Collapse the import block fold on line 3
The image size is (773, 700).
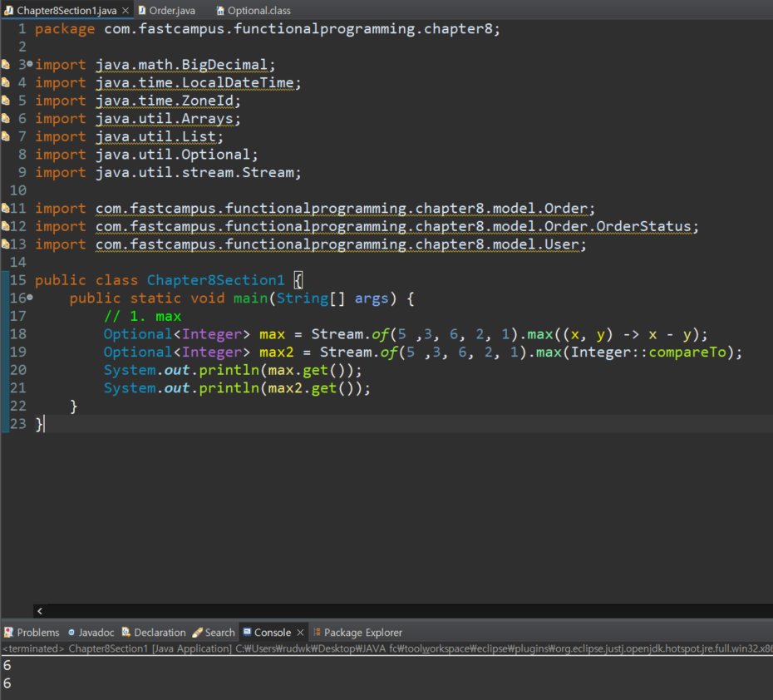pyautogui.click(x=30, y=63)
